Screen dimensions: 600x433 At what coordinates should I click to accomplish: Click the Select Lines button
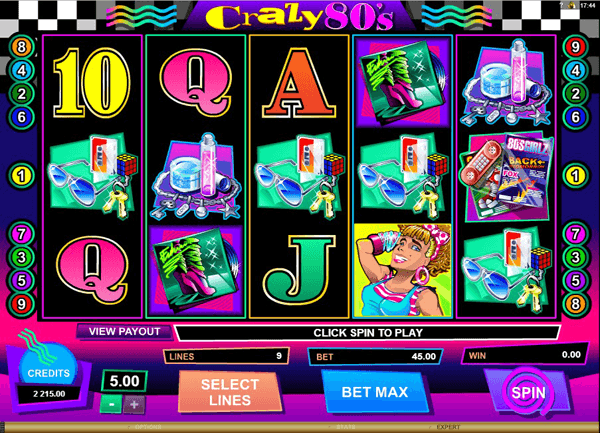coord(230,392)
